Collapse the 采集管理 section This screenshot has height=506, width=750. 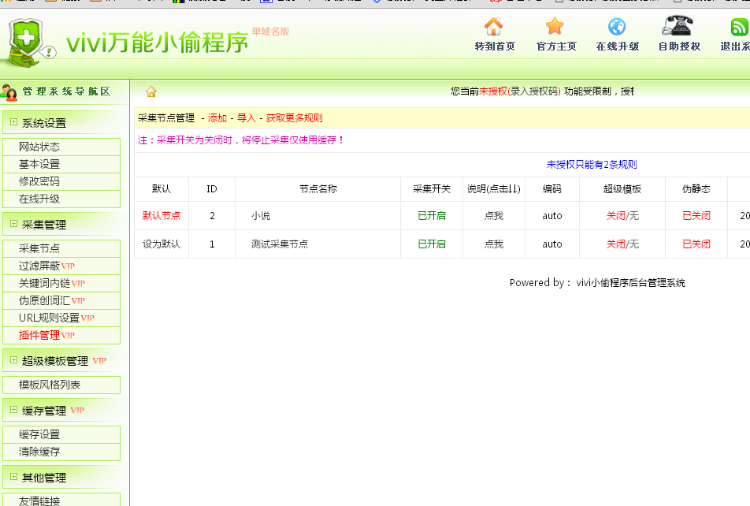(13, 224)
